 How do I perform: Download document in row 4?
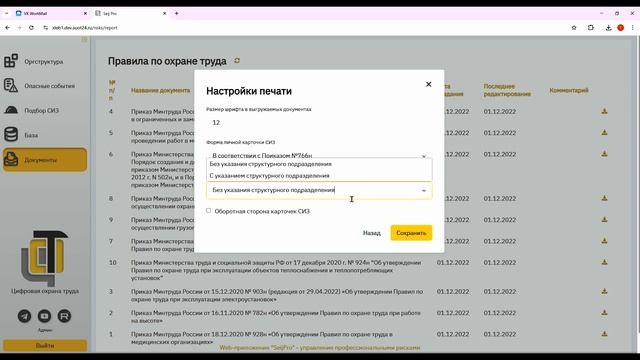coord(604,111)
